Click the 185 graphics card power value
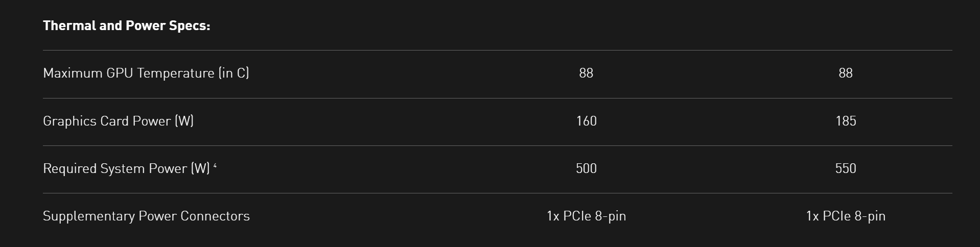The height and width of the screenshot is (247, 980). pyautogui.click(x=846, y=121)
